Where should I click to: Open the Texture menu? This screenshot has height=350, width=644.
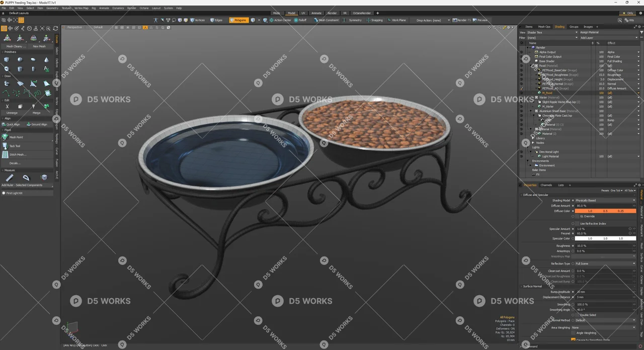point(66,8)
